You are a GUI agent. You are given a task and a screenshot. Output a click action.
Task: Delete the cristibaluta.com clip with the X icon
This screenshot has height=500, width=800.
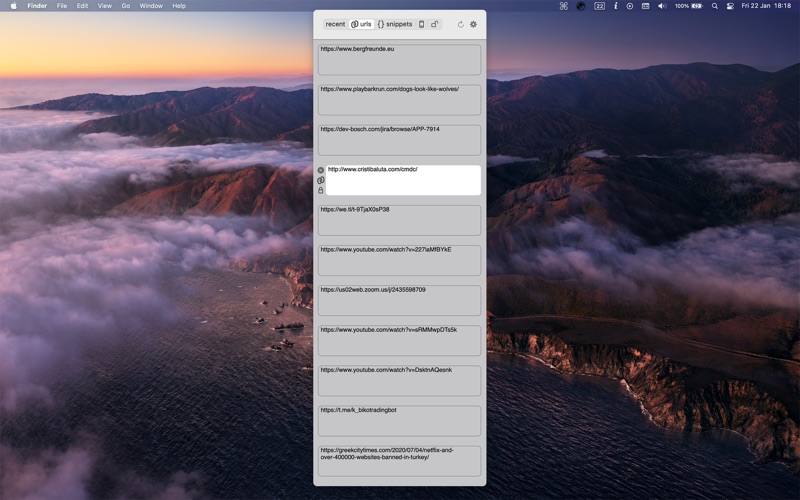[x=320, y=170]
